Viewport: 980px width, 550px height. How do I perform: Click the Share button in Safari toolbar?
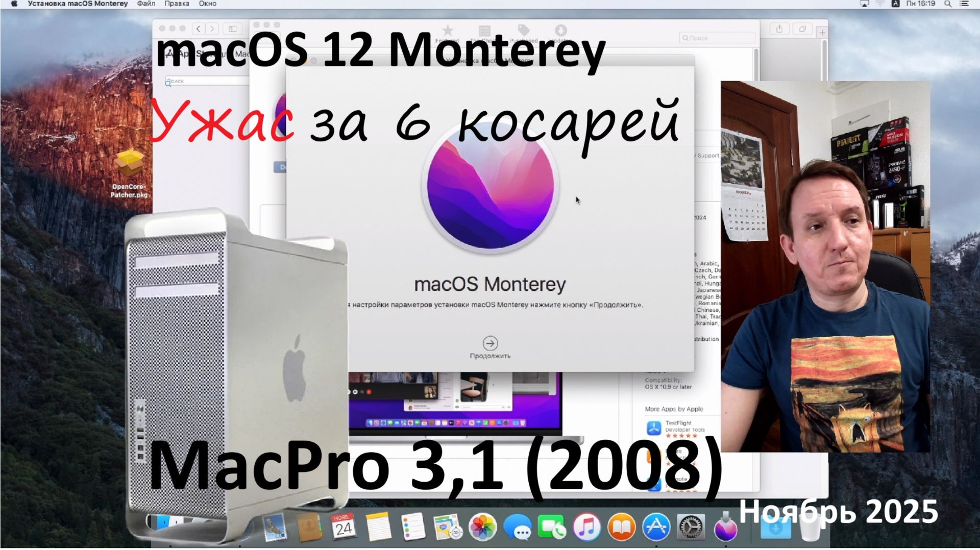click(779, 29)
